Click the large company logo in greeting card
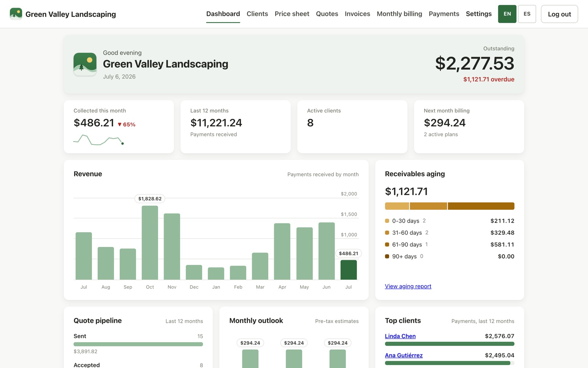 (x=85, y=64)
